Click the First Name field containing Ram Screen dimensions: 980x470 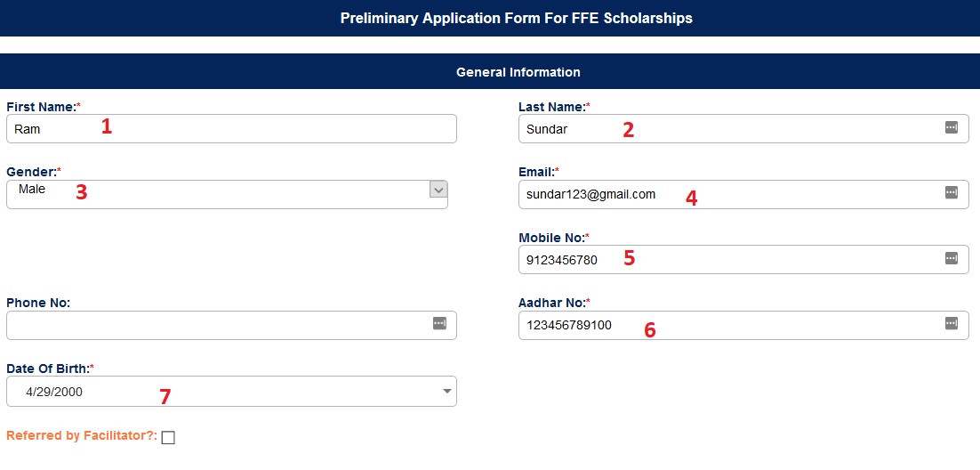pos(231,129)
